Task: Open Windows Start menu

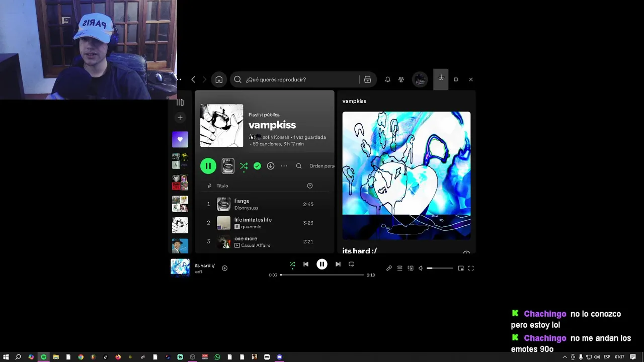Action: click(x=6, y=357)
